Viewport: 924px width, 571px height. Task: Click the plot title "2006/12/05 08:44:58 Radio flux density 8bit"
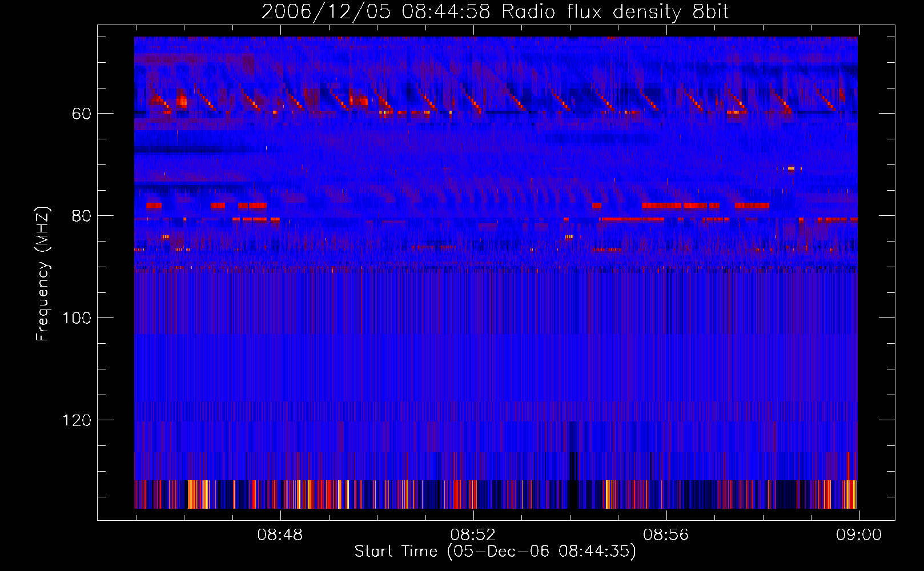pos(495,12)
